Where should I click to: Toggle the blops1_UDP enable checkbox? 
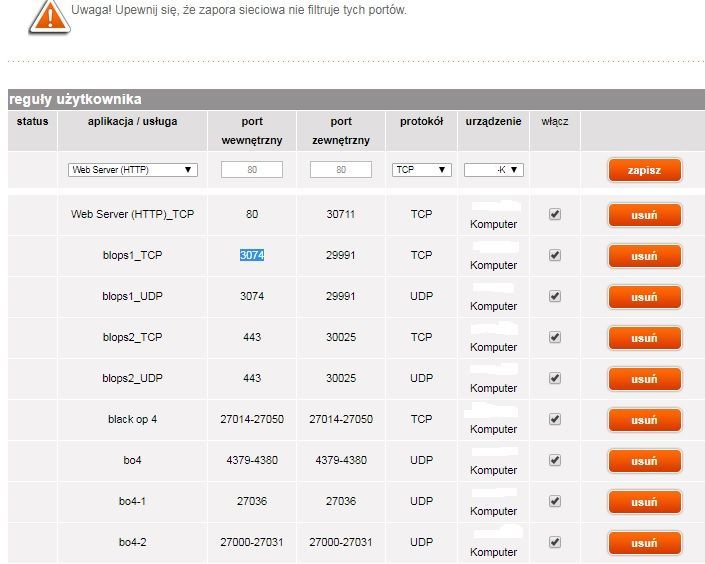click(x=555, y=296)
